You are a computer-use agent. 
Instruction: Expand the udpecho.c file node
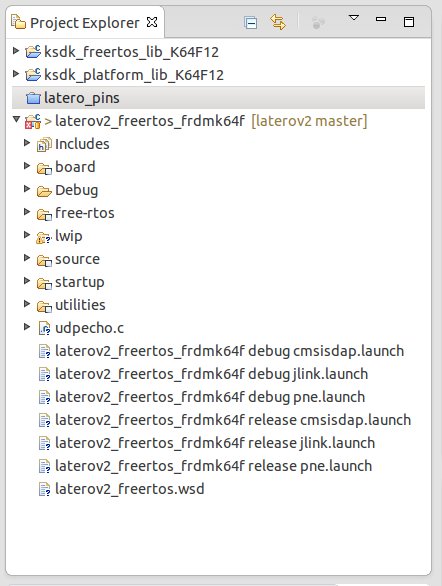(x=27, y=327)
